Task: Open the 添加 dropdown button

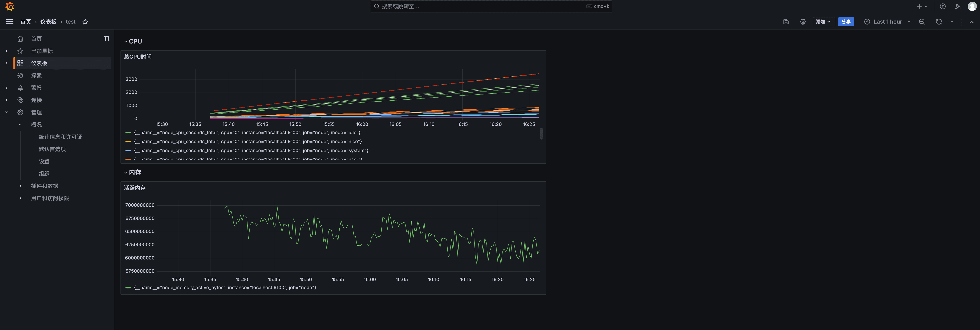Action: [823, 22]
